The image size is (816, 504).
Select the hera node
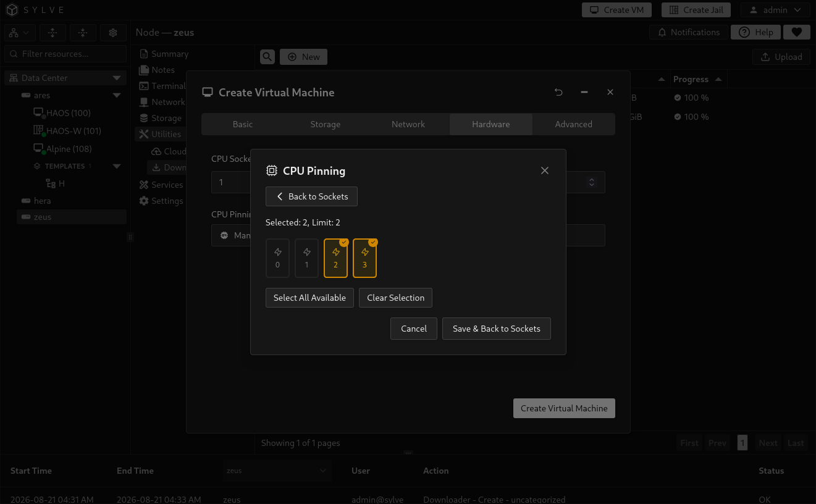tap(72, 201)
